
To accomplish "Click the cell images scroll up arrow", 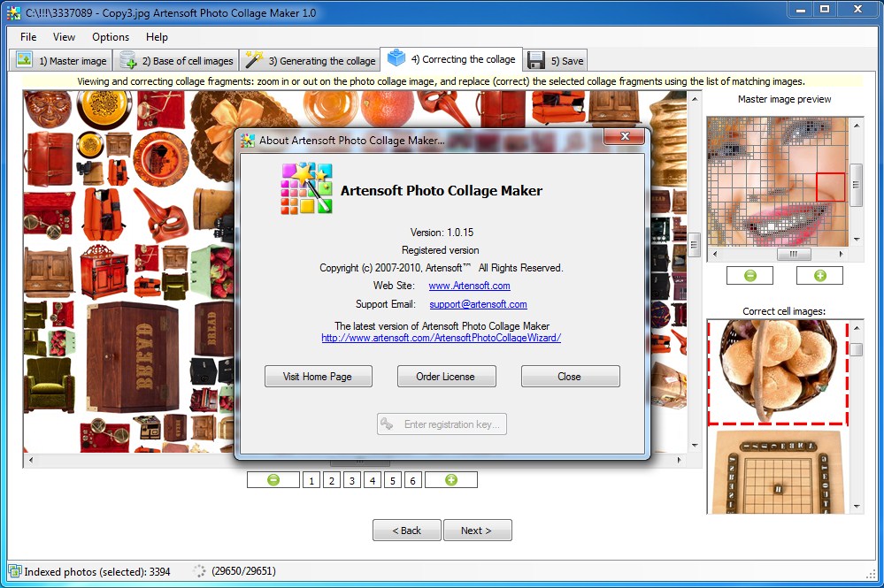I will point(857,328).
